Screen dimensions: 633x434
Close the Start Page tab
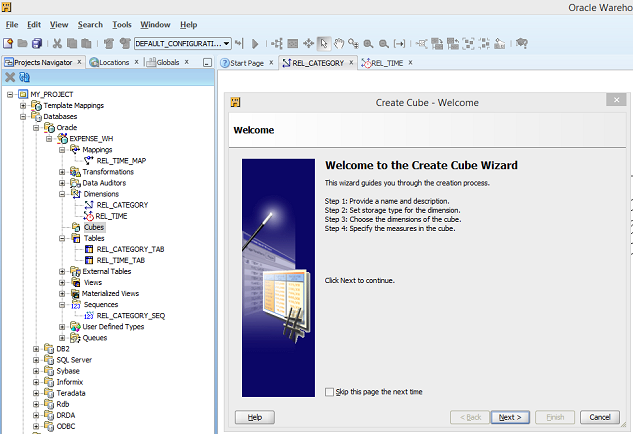(x=271, y=63)
